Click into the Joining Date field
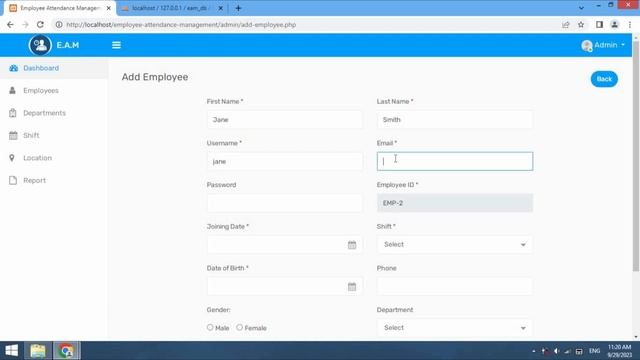This screenshot has width=640, height=360. click(x=284, y=244)
